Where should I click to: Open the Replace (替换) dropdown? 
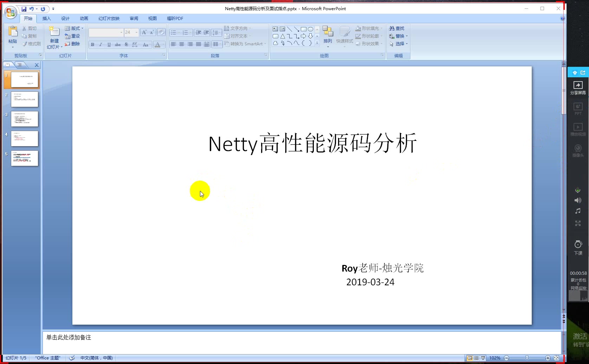coord(399,36)
